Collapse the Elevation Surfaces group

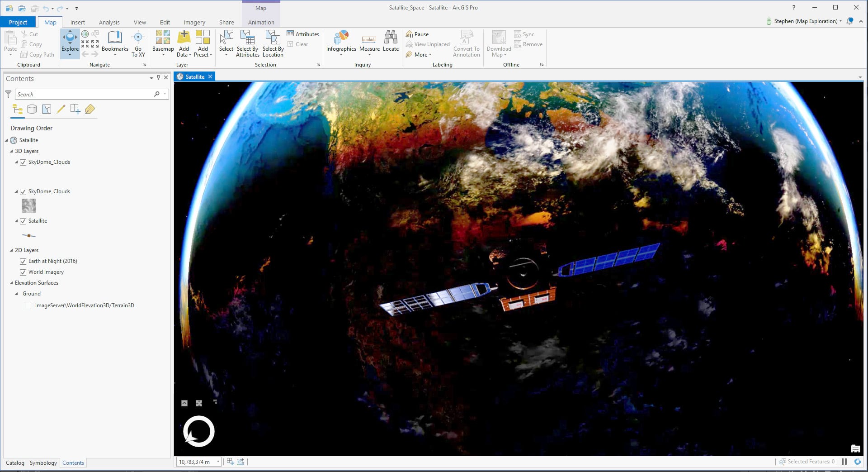(x=11, y=283)
